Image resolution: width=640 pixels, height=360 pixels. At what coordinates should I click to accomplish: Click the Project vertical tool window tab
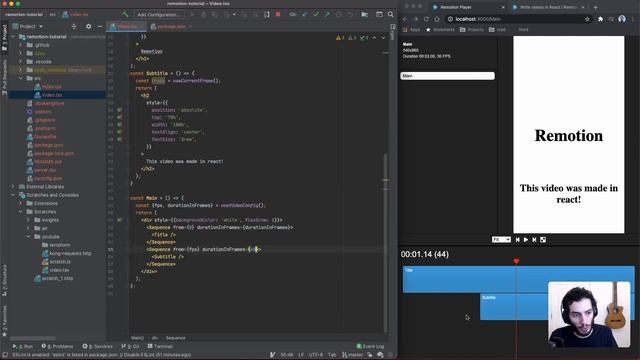[4, 38]
